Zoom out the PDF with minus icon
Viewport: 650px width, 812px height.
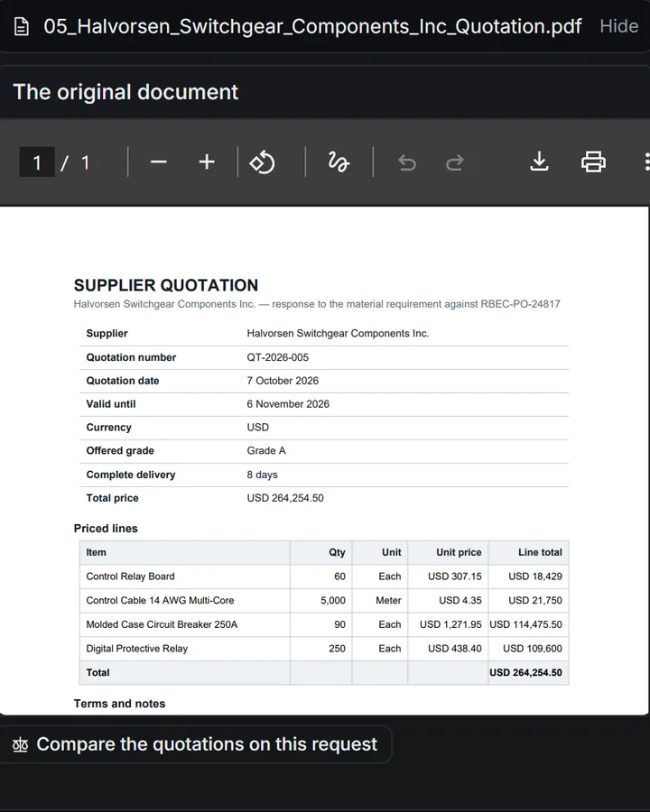pos(158,162)
